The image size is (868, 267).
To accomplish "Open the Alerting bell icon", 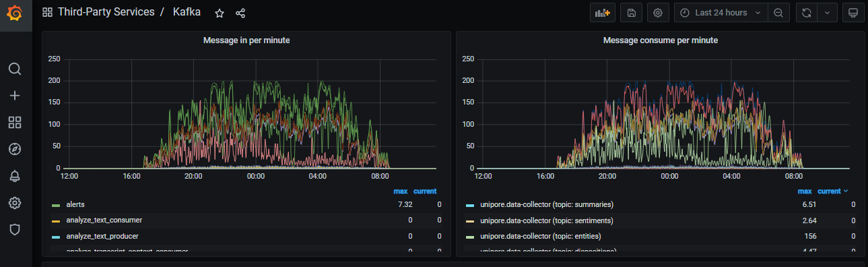I will pyautogui.click(x=15, y=176).
